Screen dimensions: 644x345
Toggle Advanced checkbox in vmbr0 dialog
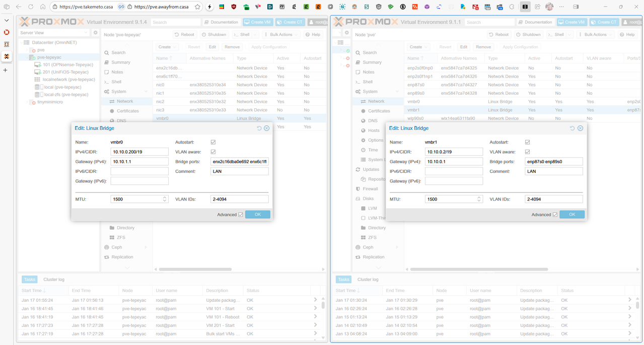click(241, 215)
